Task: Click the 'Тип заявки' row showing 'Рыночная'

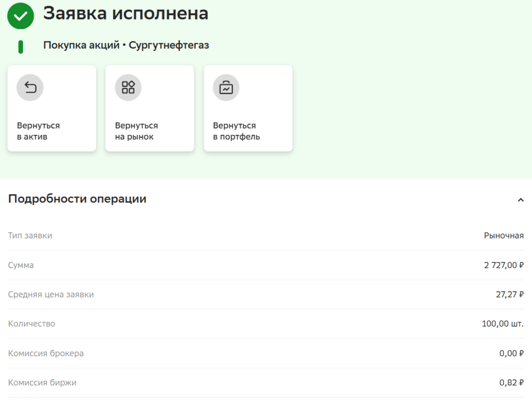Action: pos(266,235)
